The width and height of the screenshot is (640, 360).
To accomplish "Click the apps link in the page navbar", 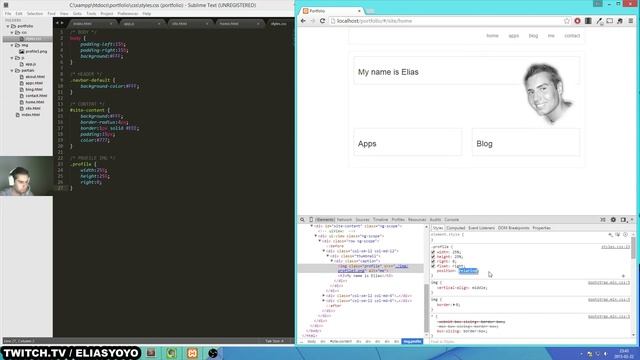I will (513, 36).
